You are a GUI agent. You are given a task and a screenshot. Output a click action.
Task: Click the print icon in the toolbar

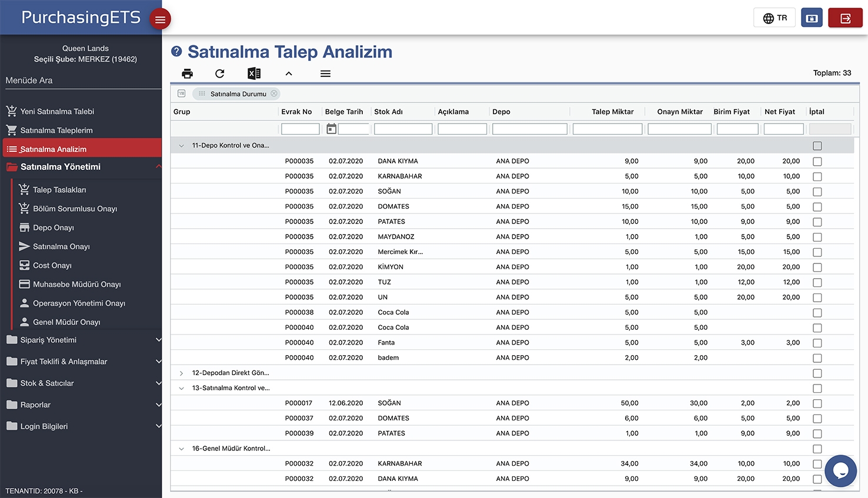pyautogui.click(x=187, y=73)
